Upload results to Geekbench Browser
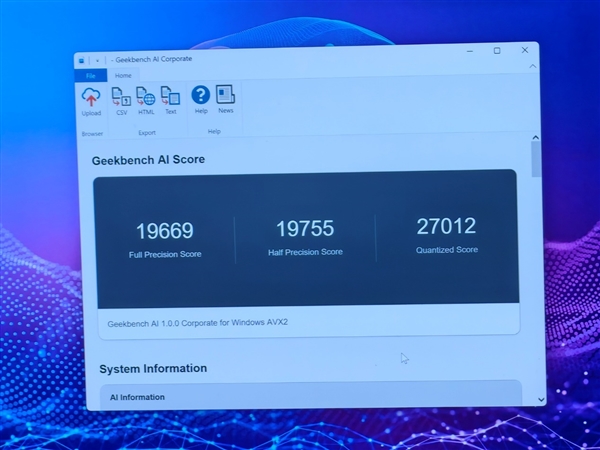Viewport: 600px width, 450px height. tap(91, 102)
